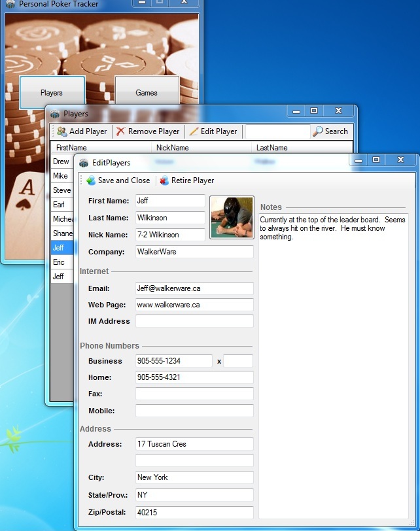Sort by the NickName column header

[x=172, y=148]
